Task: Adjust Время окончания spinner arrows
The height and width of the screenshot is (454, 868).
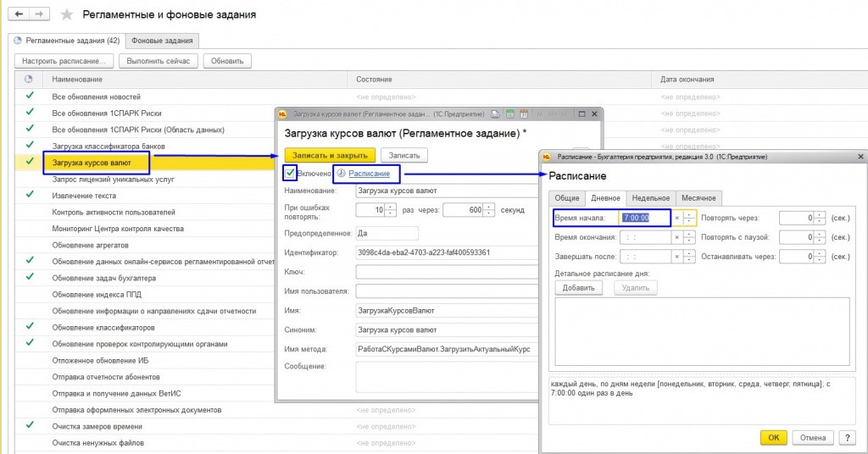Action: point(690,237)
